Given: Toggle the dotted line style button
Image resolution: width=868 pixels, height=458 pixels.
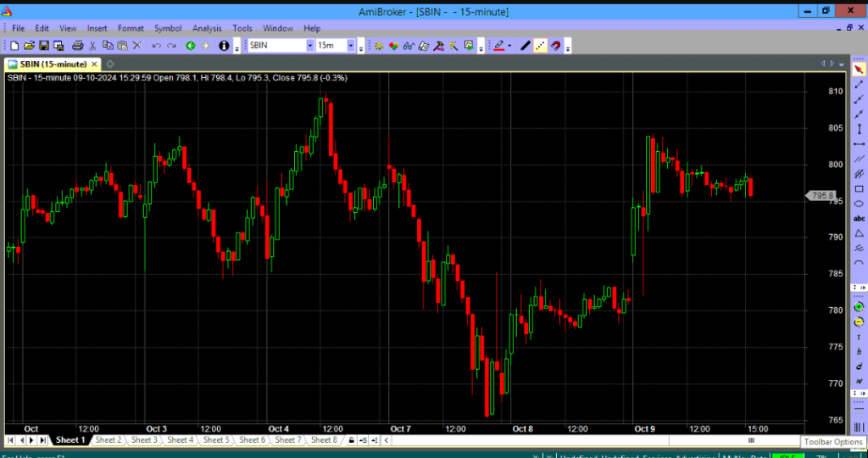Looking at the screenshot, I should pyautogui.click(x=541, y=46).
